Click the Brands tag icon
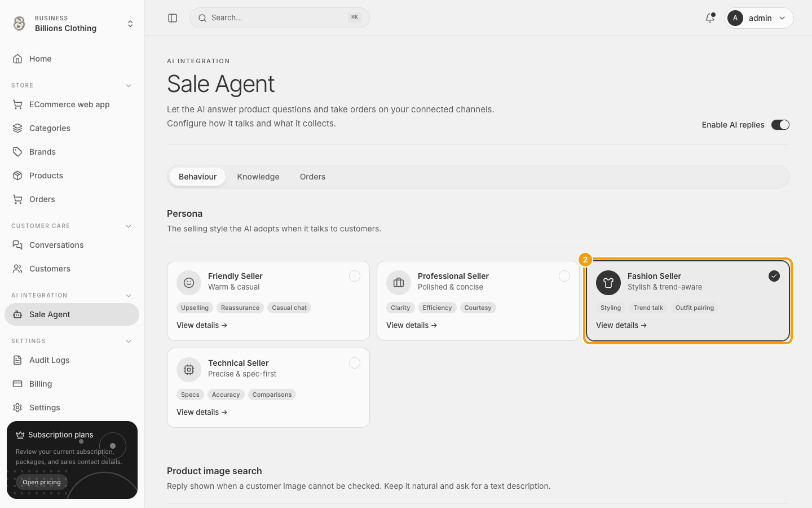 (x=17, y=152)
